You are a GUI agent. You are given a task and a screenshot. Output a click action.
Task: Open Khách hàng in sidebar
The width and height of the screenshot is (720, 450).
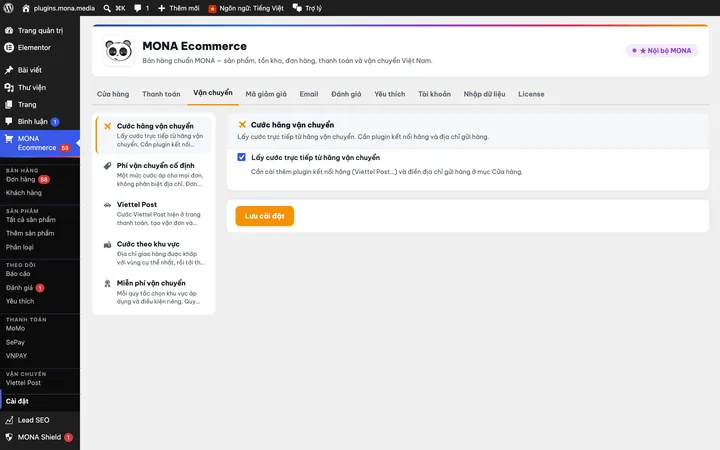(x=24, y=192)
